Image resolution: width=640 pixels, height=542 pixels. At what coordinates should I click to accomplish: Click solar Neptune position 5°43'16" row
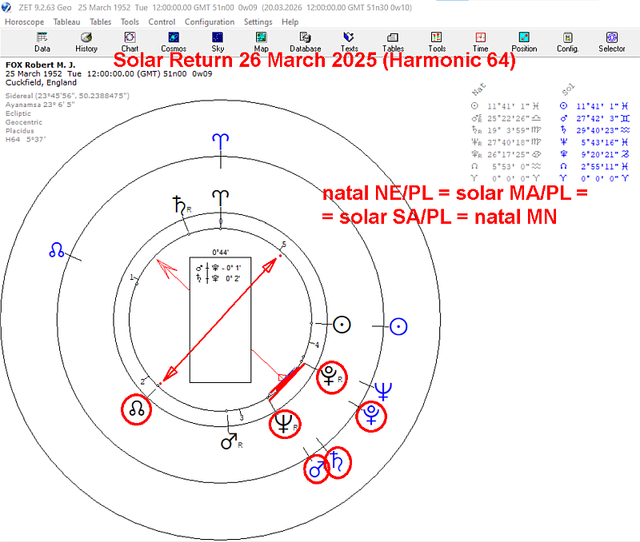click(x=594, y=142)
